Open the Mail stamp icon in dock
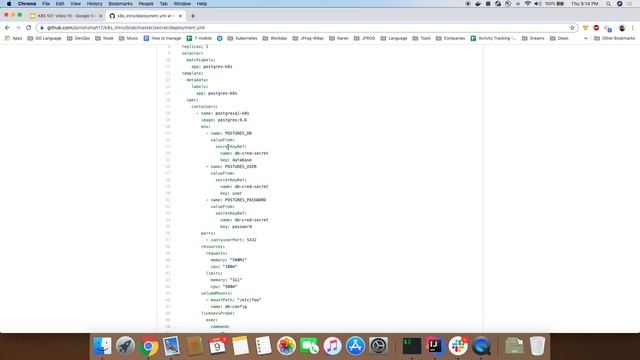Viewport: 640px width, 360px height. [x=171, y=346]
